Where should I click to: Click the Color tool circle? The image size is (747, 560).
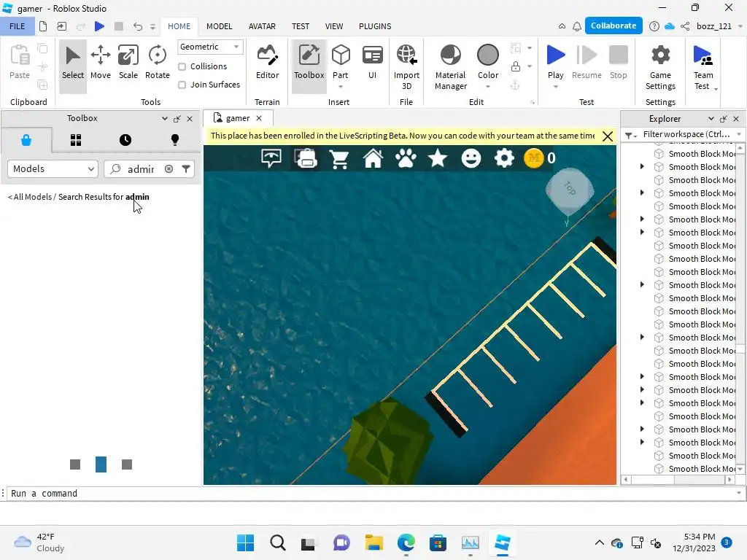coord(488,55)
